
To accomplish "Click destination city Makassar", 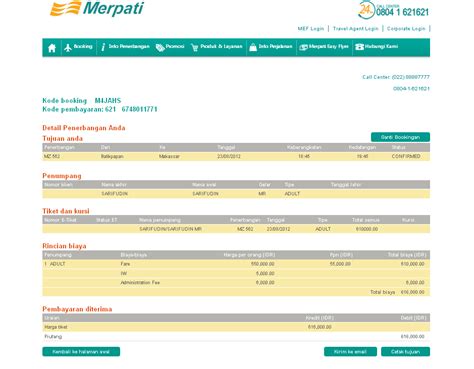I will [x=169, y=156].
